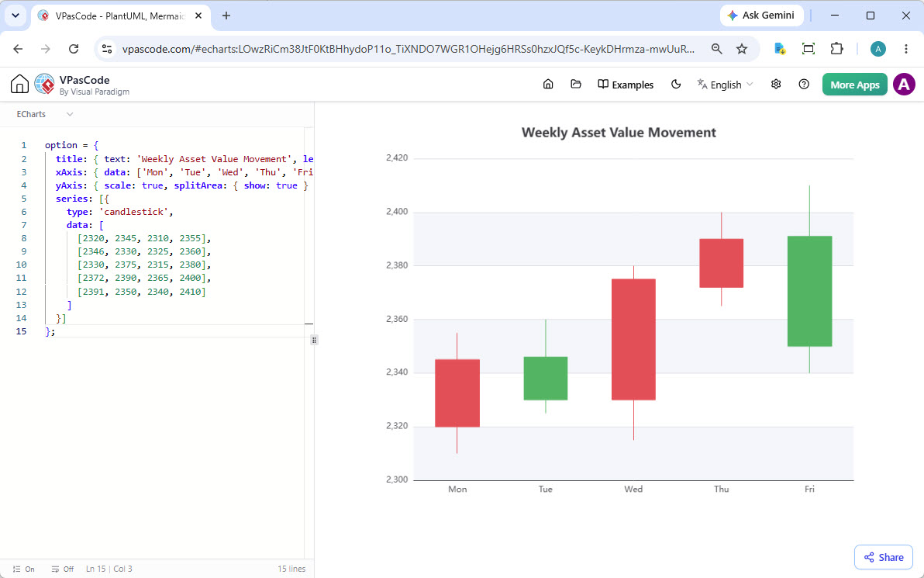Expand the ECharts diagram type dropdown
The image size is (924, 578).
[44, 114]
